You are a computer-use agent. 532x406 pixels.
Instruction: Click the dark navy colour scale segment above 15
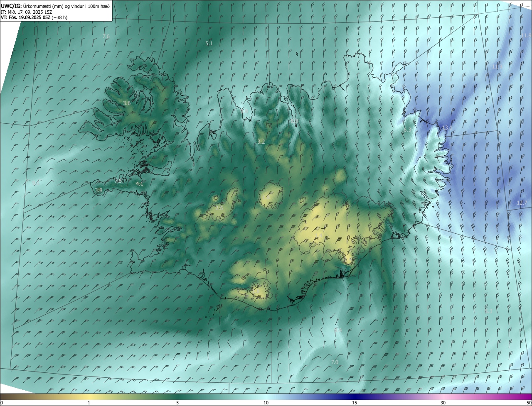355,397
